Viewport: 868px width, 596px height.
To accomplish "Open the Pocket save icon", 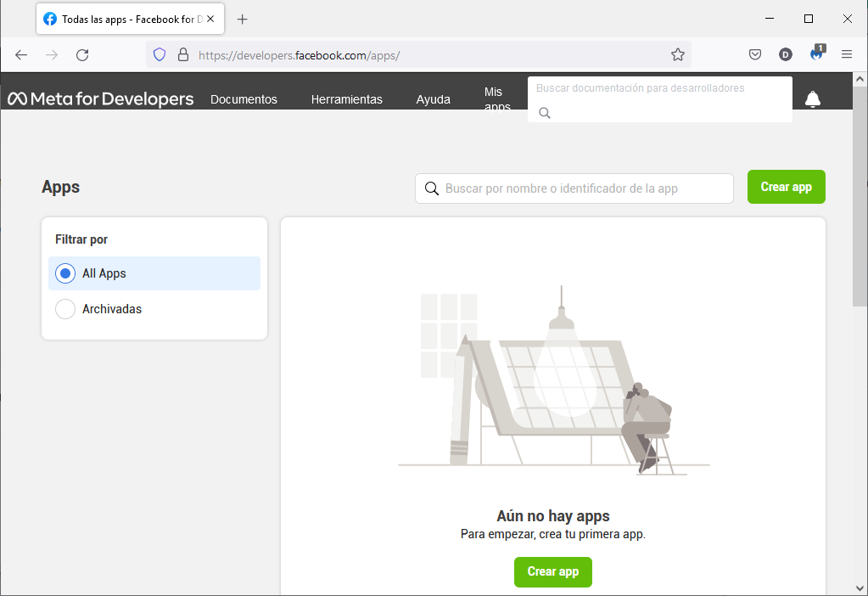I will (754, 55).
